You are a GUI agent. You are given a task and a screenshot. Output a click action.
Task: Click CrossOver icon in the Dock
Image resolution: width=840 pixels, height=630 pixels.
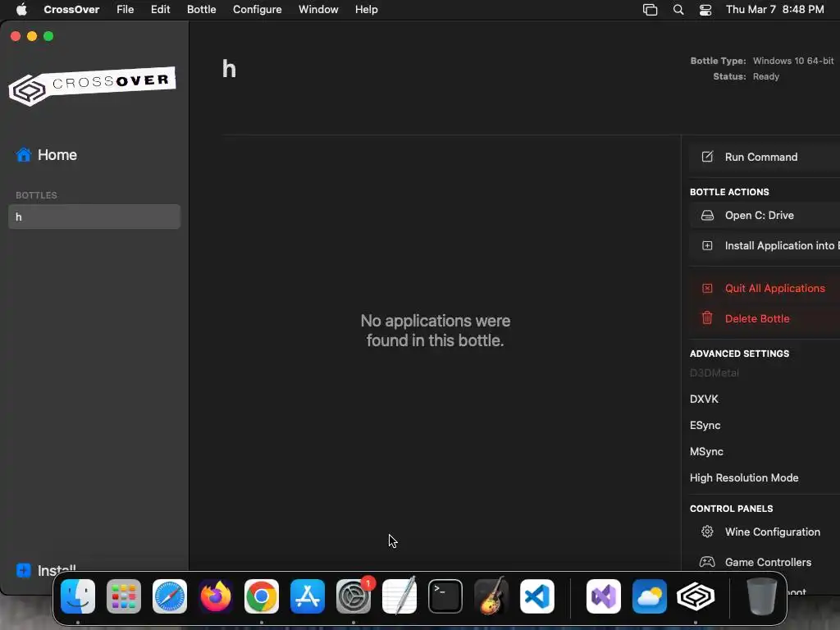click(696, 596)
